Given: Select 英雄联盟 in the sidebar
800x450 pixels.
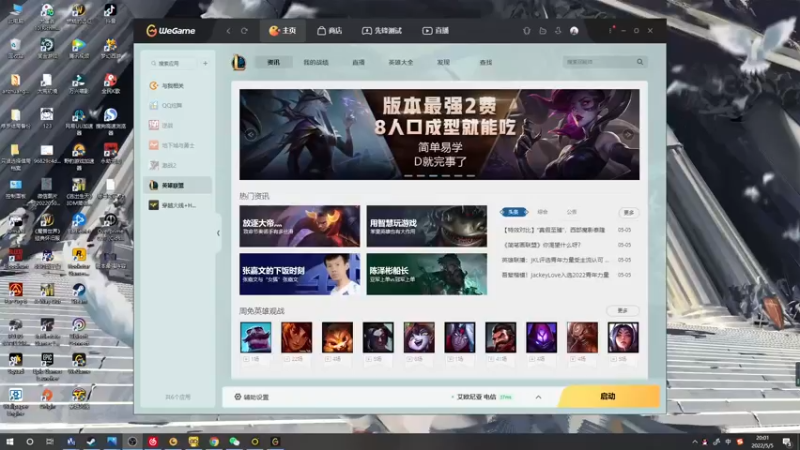Looking at the screenshot, I should (x=178, y=185).
